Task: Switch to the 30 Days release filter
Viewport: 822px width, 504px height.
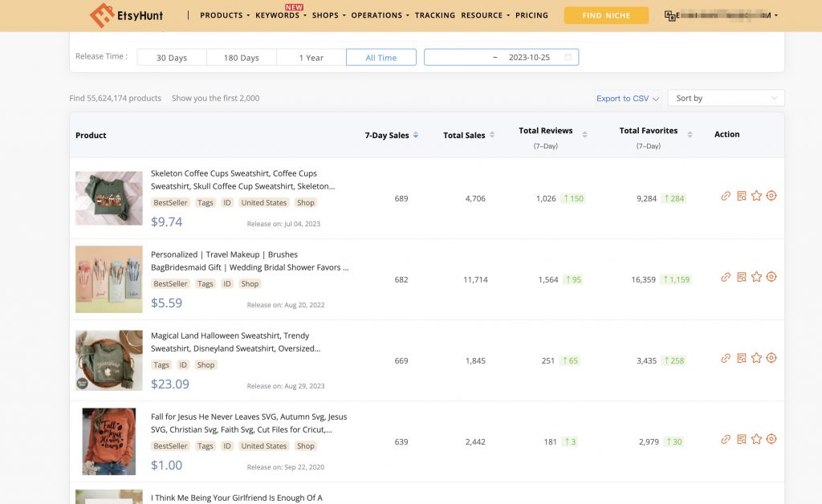Action: pyautogui.click(x=171, y=57)
